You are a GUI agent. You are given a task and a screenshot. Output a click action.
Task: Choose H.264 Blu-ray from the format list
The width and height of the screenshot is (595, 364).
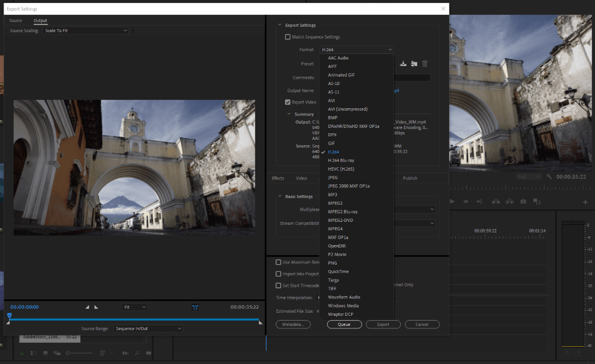[x=356, y=161]
